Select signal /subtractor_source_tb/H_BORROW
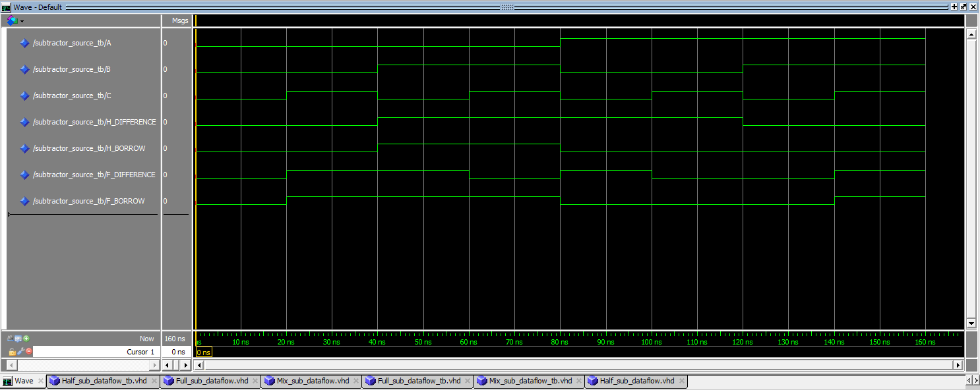Screen dimensions: 980x390 89,148
